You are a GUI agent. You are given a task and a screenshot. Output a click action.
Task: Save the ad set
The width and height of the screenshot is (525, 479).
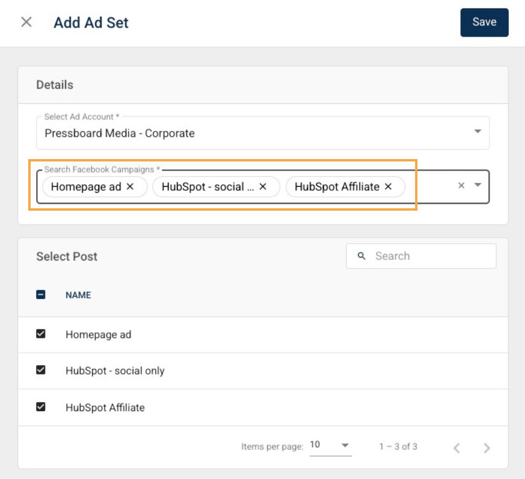tap(484, 22)
